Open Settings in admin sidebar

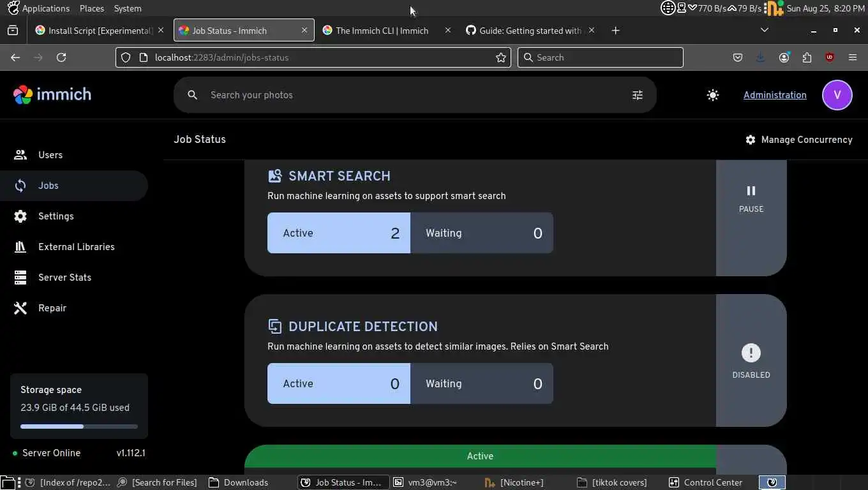pyautogui.click(x=74, y=216)
